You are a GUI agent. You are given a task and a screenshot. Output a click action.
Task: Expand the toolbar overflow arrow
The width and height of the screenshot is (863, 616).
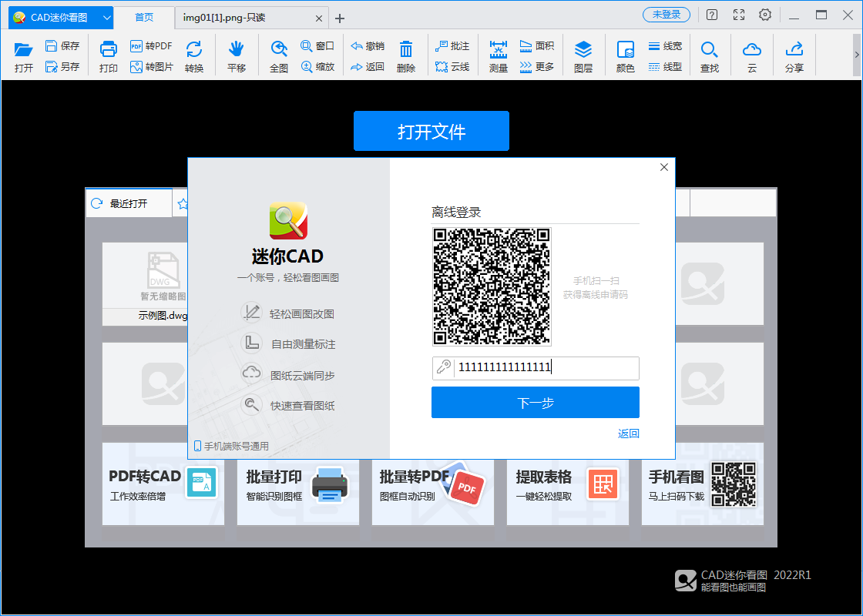click(856, 55)
